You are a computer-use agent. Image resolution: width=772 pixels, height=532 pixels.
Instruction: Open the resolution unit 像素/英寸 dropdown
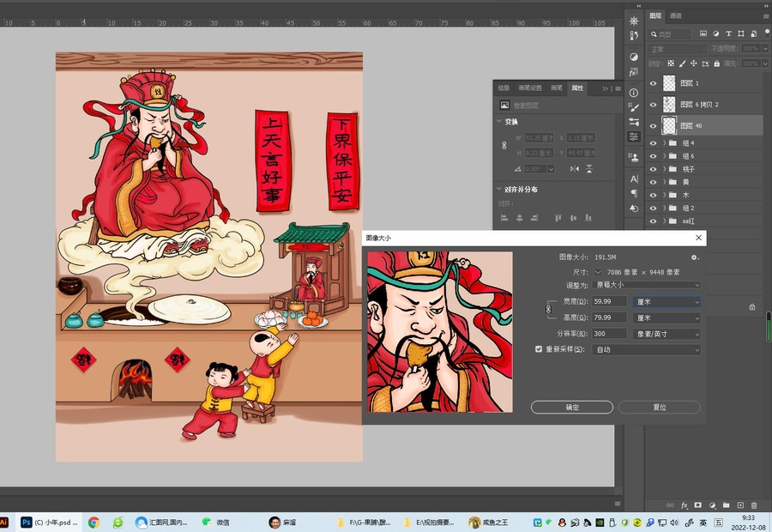coord(666,334)
